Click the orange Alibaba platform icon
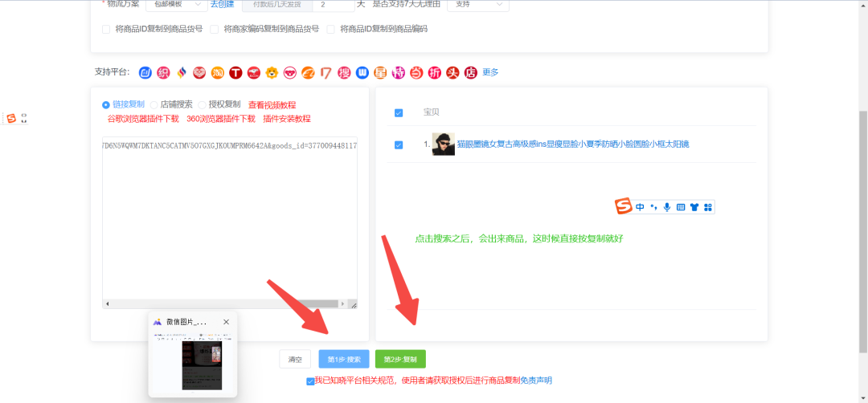 tap(308, 72)
